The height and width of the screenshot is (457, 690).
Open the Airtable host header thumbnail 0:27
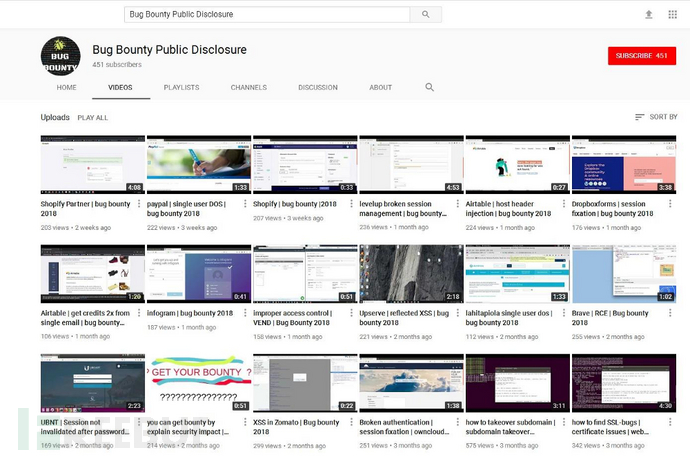518,165
